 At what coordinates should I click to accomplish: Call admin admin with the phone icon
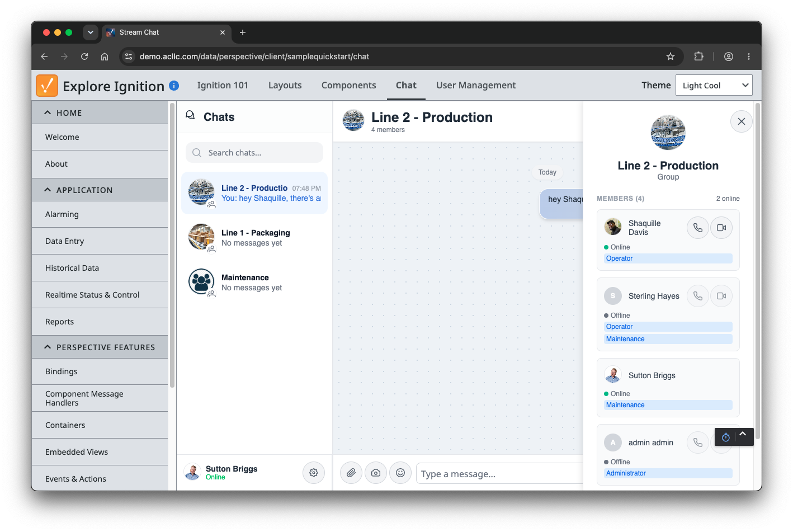point(698,442)
